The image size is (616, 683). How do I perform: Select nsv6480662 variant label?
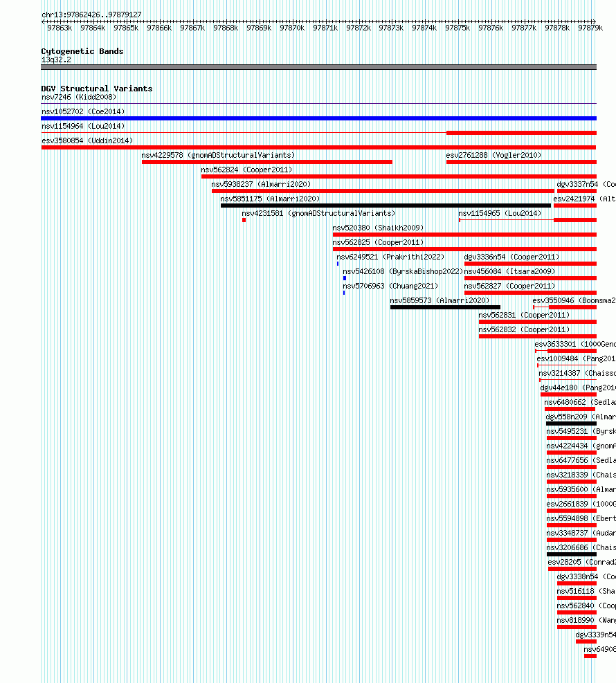pos(580,403)
